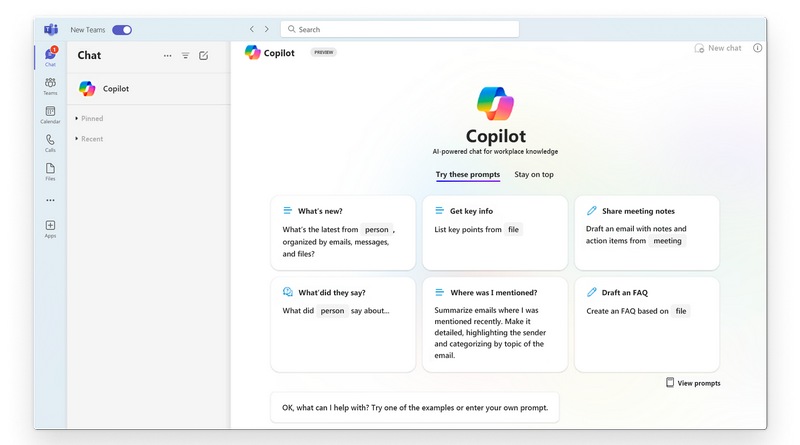This screenshot has height=445, width=800.
Task: Start a New chat with Copilot
Action: pos(718,48)
